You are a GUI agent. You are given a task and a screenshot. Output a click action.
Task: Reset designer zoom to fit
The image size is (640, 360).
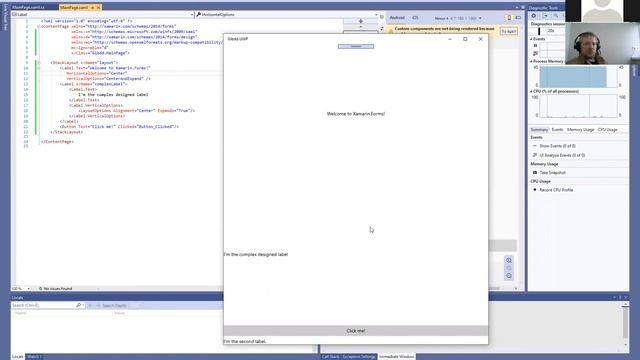[509, 268]
